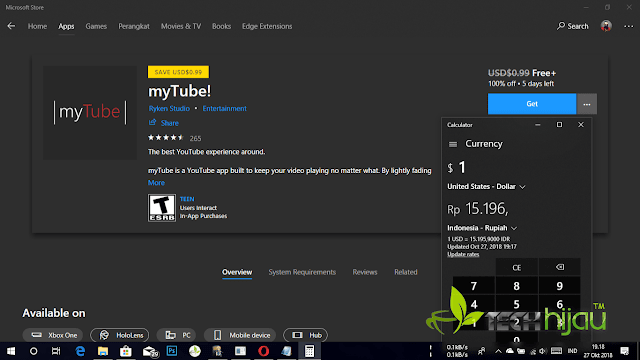Image resolution: width=640 pixels, height=360 pixels.
Task: Click the backspace icon in Calculator
Action: [x=560, y=267]
